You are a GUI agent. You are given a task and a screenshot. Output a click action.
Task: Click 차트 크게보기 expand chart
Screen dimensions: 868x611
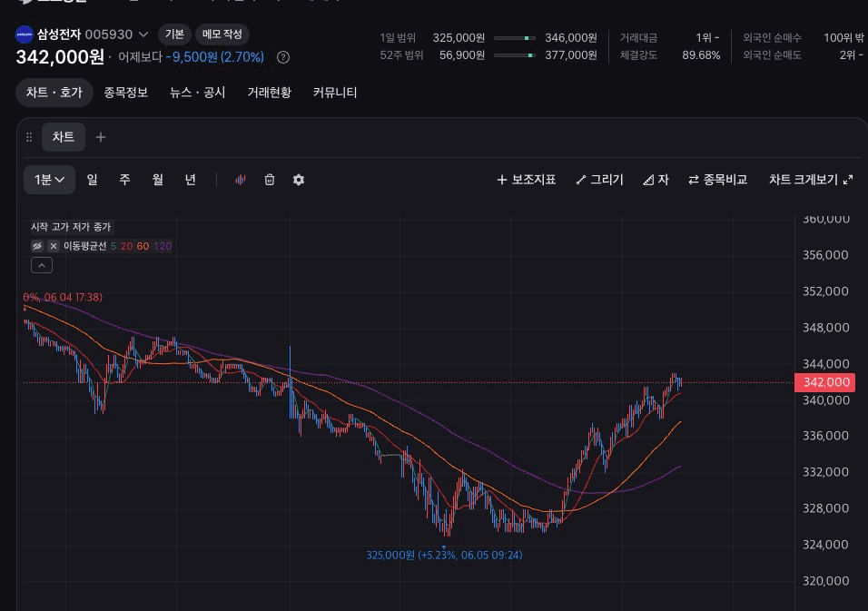811,180
